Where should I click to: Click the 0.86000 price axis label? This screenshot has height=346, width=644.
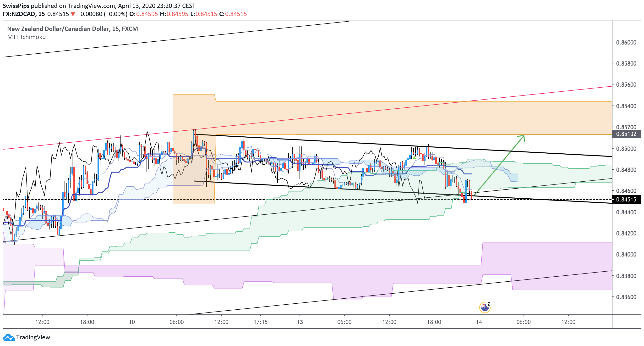(x=626, y=43)
